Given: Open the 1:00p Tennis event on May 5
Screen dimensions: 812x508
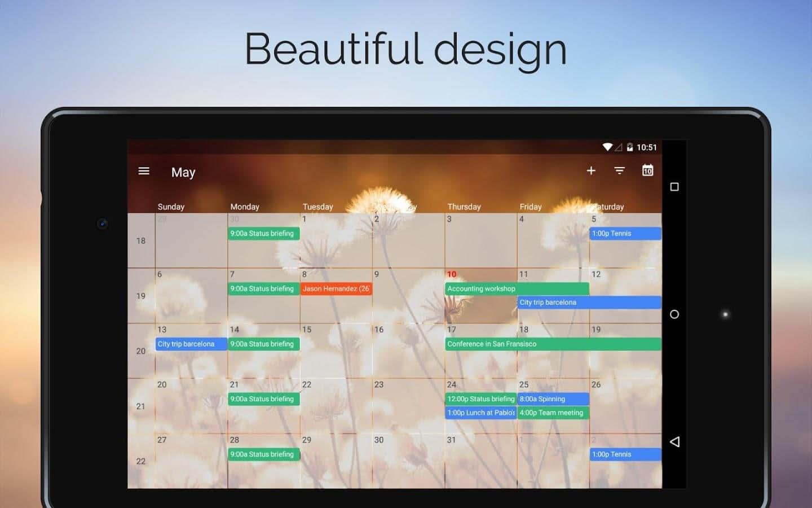Looking at the screenshot, I should pyautogui.click(x=625, y=233).
